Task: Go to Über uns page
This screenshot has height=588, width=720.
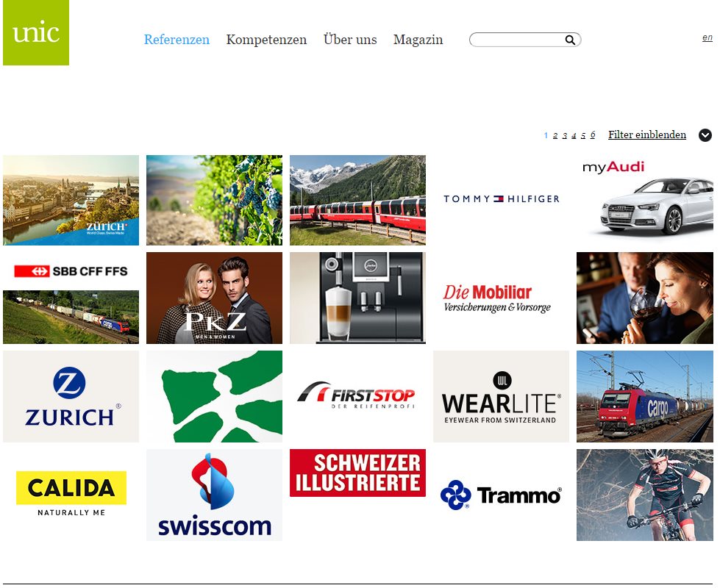Action: pyautogui.click(x=350, y=40)
